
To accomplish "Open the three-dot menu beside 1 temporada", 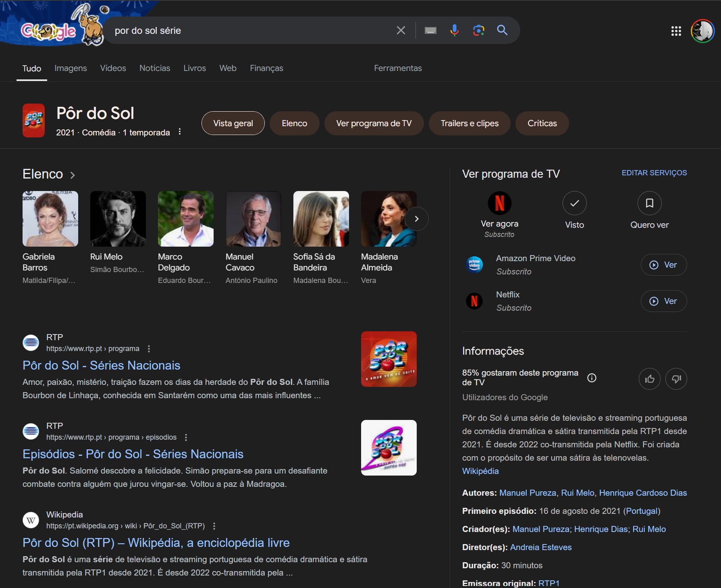I will 180,132.
